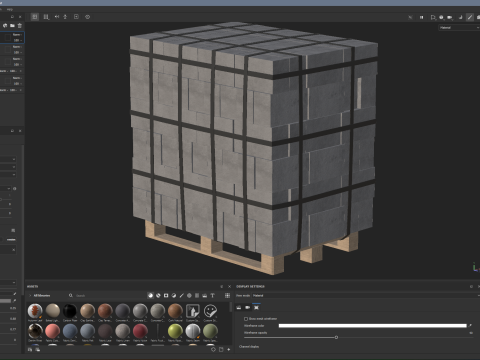Click the upward arrow icon in top toolbar
Image resolution: width=480 pixels, height=360 pixels.
(x=65, y=17)
